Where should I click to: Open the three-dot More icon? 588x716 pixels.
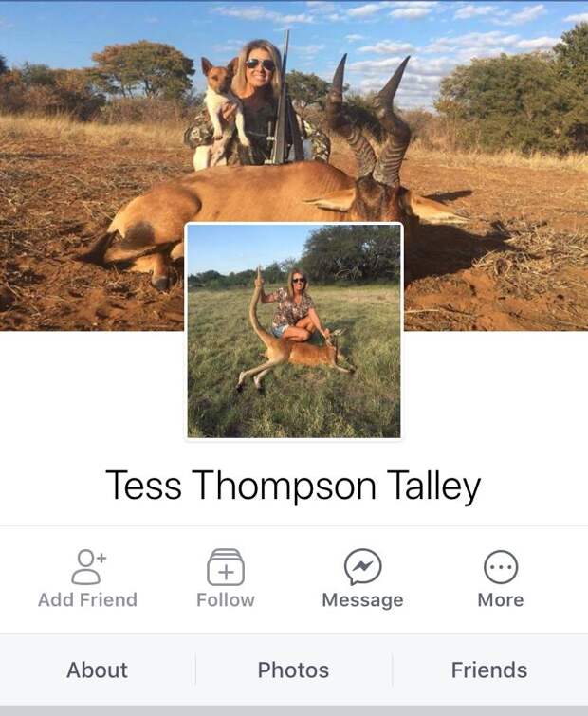(501, 567)
